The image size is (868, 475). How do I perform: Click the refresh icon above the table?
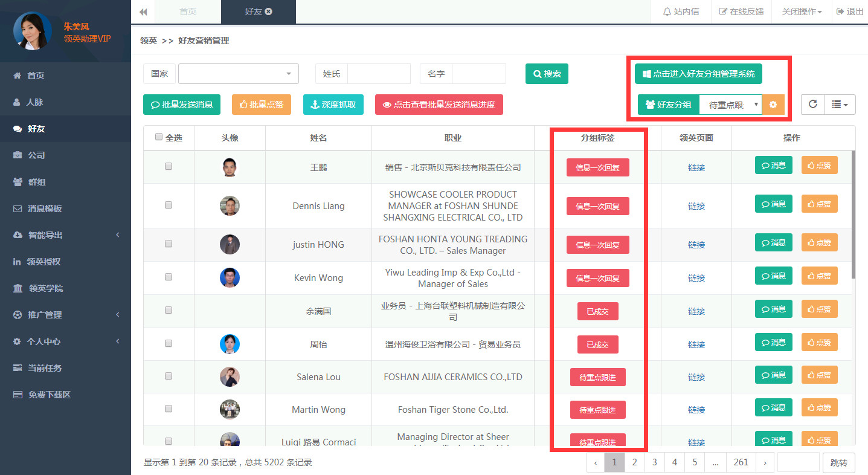[813, 105]
